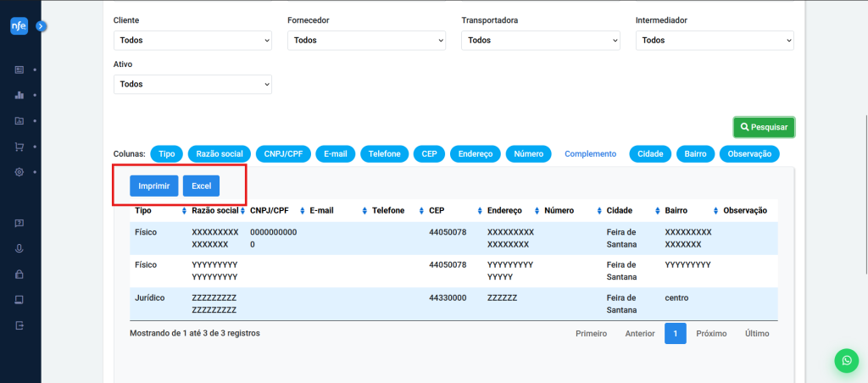
Task: Toggle the CNPJ/CPF column pill
Action: (283, 154)
